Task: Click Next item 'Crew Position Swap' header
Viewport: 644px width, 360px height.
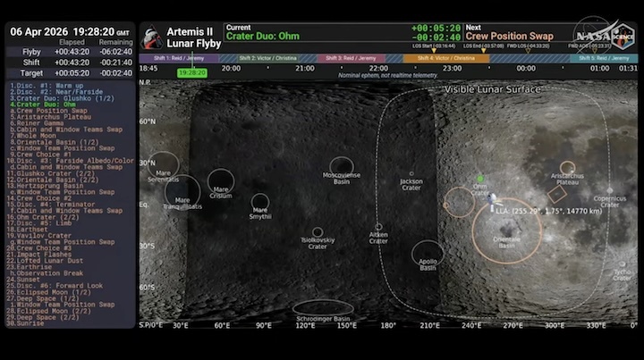Action: tap(509, 36)
